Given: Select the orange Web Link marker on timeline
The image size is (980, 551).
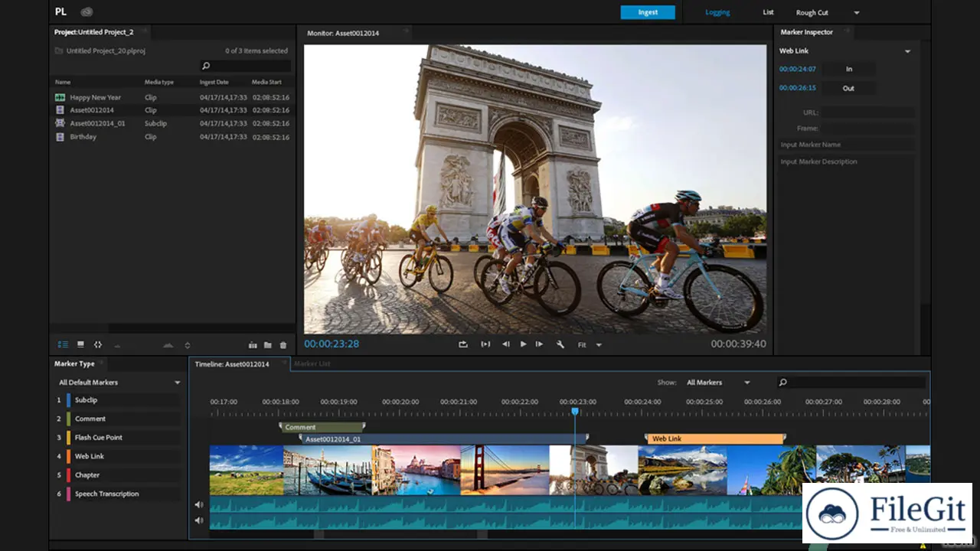Looking at the screenshot, I should (x=715, y=439).
